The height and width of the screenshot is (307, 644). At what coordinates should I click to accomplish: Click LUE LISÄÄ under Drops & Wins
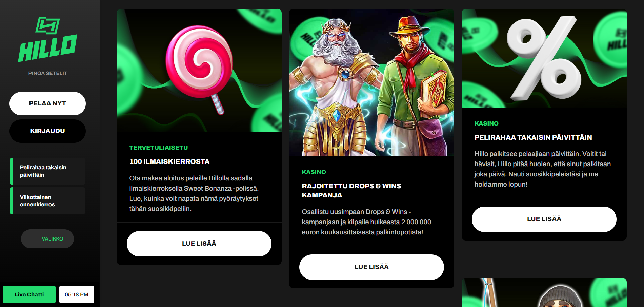pyautogui.click(x=371, y=267)
